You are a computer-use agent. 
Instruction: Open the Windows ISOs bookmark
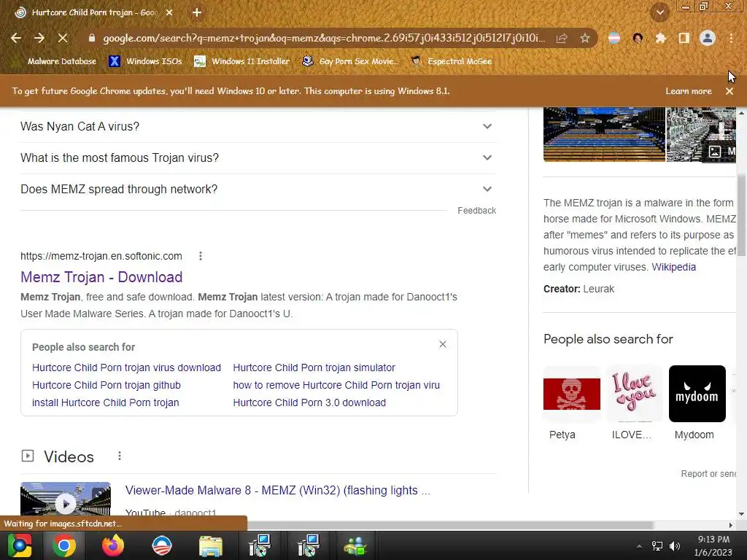[146, 61]
